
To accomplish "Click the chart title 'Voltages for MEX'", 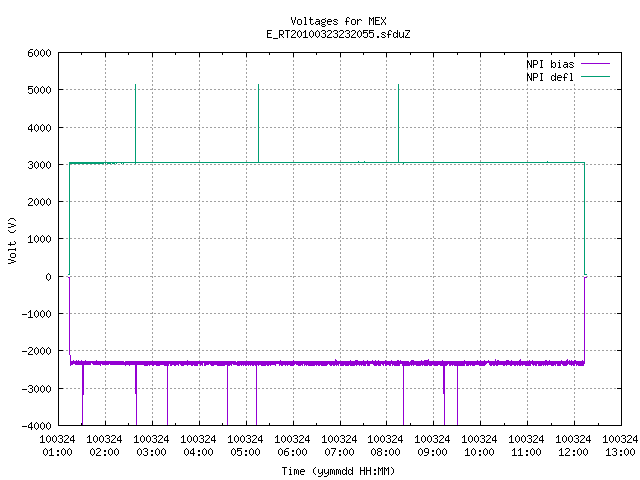I will [x=338, y=21].
